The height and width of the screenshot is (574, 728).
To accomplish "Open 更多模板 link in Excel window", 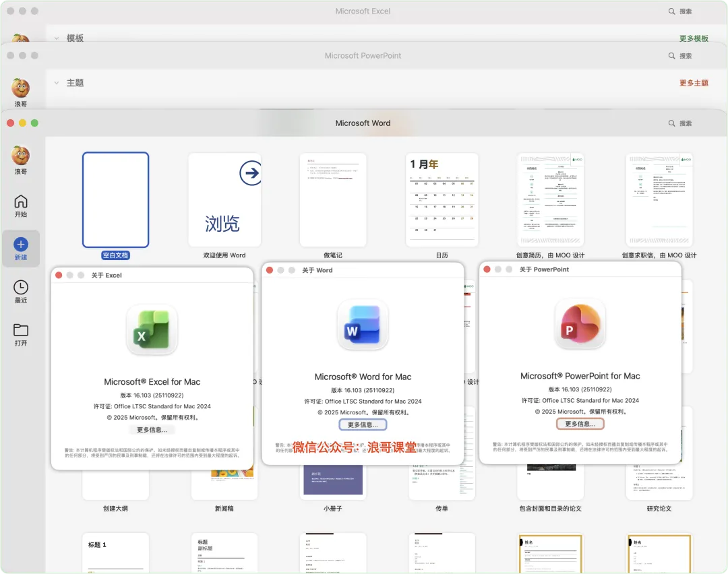I will (694, 38).
